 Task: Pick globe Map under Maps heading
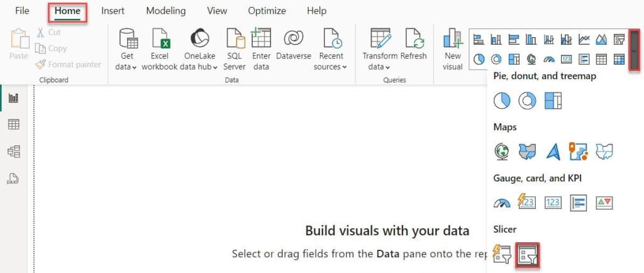(502, 152)
